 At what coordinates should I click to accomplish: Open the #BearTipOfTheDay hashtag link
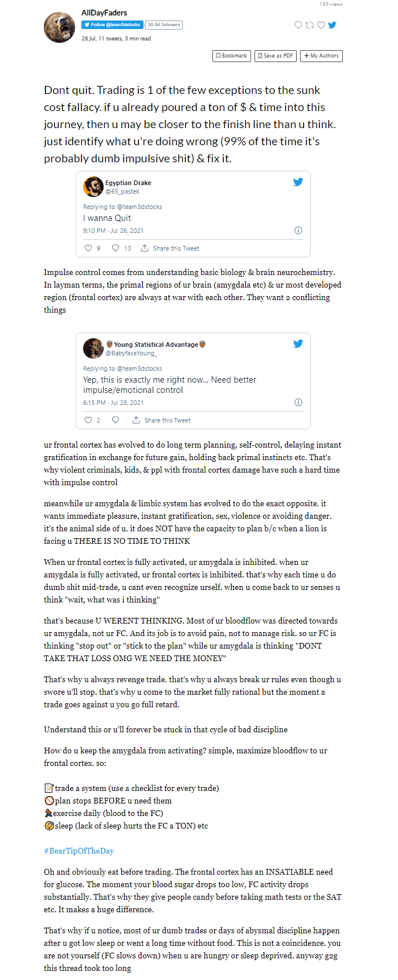pyautogui.click(x=79, y=851)
